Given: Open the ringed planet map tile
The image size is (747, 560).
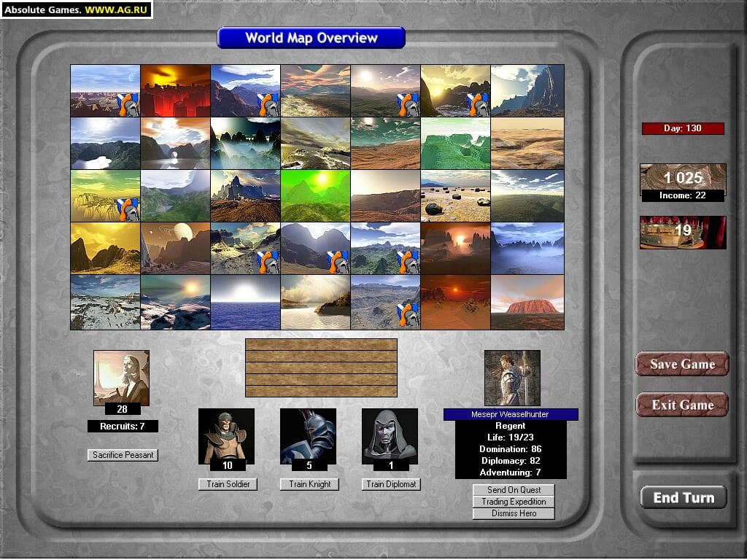Looking at the screenshot, I should click(175, 248).
